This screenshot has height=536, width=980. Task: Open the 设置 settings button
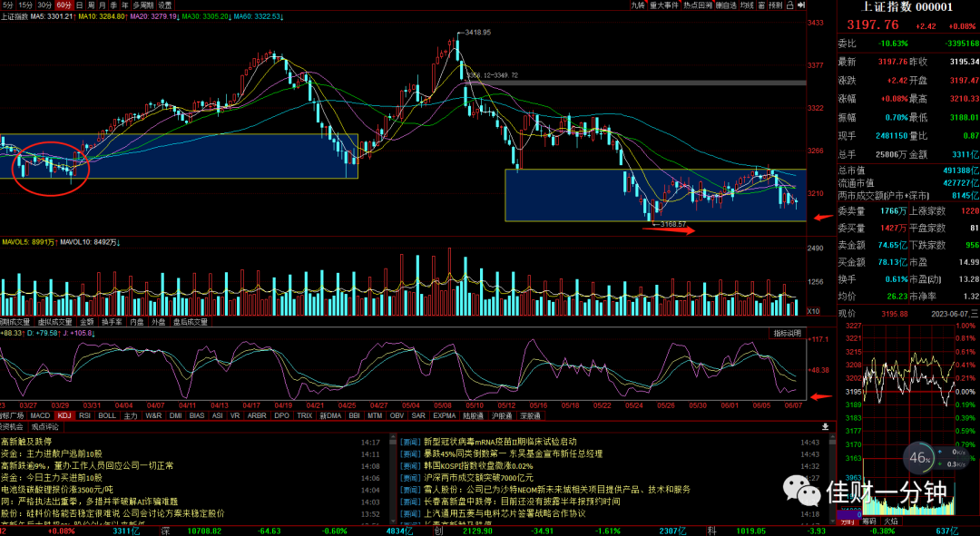[x=164, y=5]
